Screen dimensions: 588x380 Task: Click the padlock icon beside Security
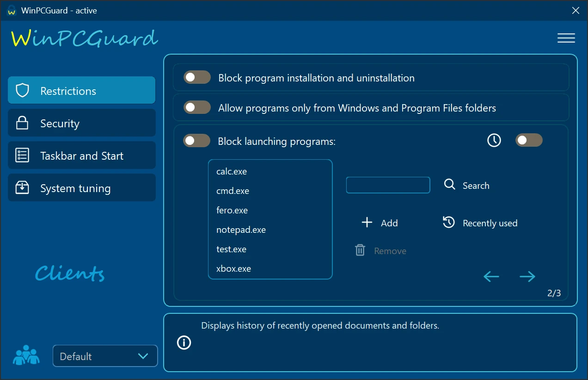tap(22, 123)
